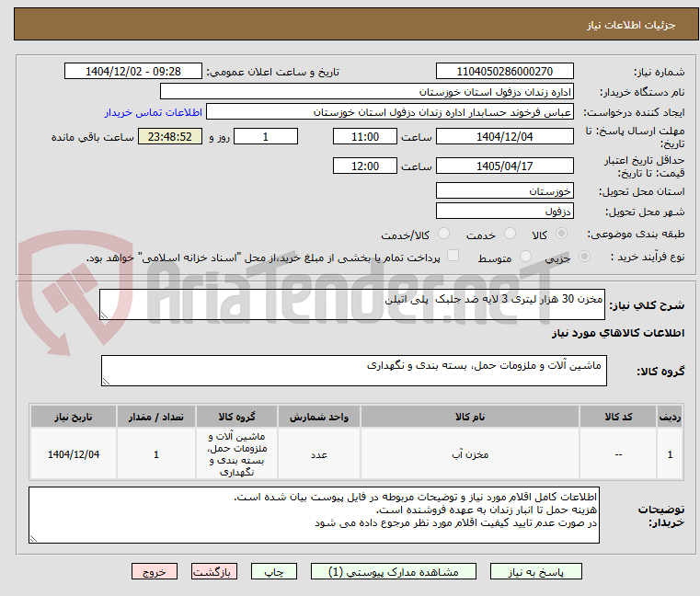700x596 pixels.
Task: Click the buyer name field اداره زندان دزفول
Action: (366, 92)
